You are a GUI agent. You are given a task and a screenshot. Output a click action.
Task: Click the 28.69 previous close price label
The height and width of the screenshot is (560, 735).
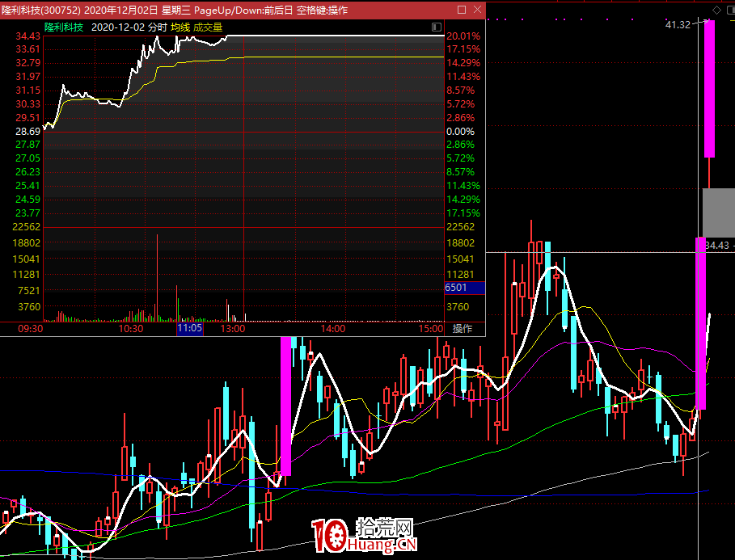28,131
